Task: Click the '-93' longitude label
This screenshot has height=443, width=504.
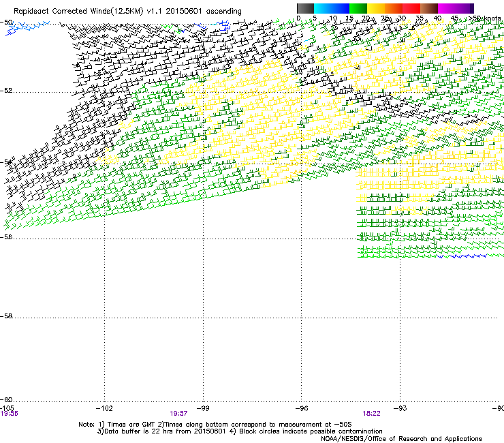Action: tap(400, 408)
